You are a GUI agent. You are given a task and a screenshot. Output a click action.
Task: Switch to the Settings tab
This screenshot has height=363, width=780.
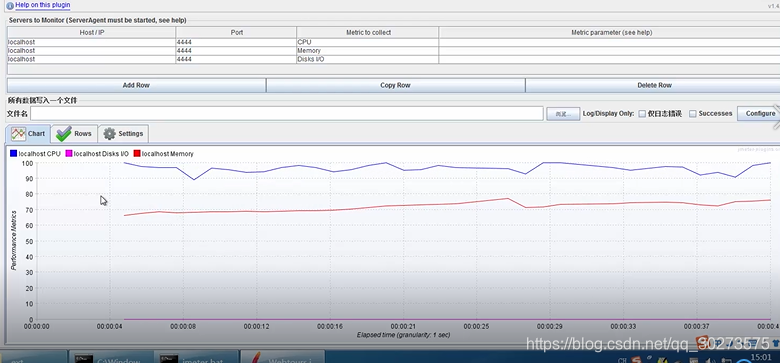tap(123, 134)
